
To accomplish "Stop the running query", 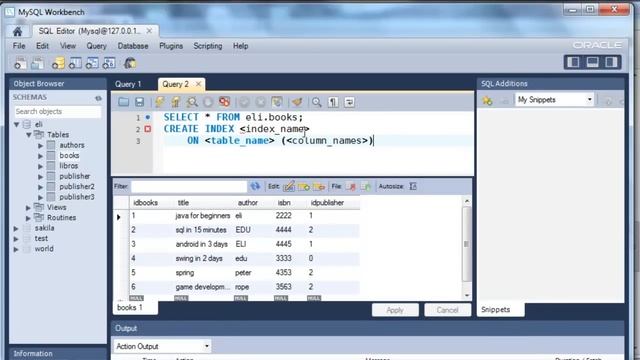I will [208, 102].
